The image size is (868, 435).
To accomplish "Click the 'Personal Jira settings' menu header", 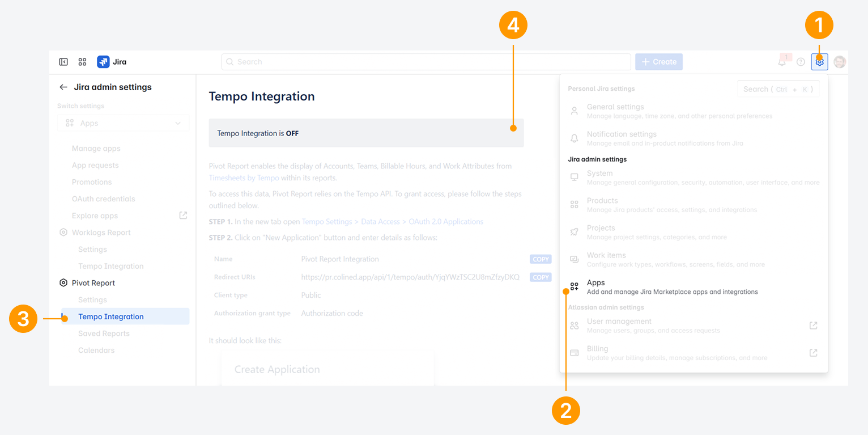I will [601, 89].
